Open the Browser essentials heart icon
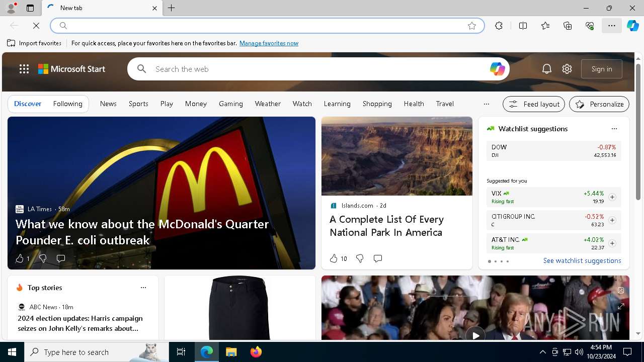This screenshot has height=362, width=644. point(590,26)
